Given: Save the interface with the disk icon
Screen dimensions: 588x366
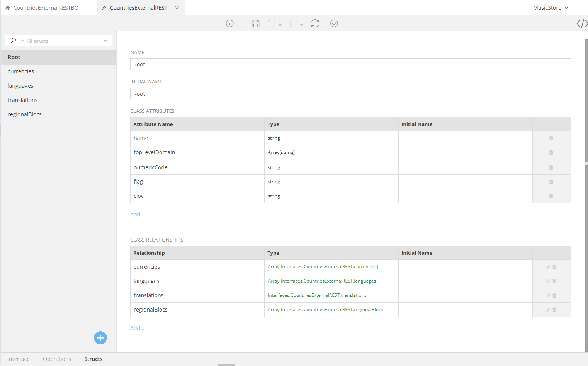Looking at the screenshot, I should 255,24.
